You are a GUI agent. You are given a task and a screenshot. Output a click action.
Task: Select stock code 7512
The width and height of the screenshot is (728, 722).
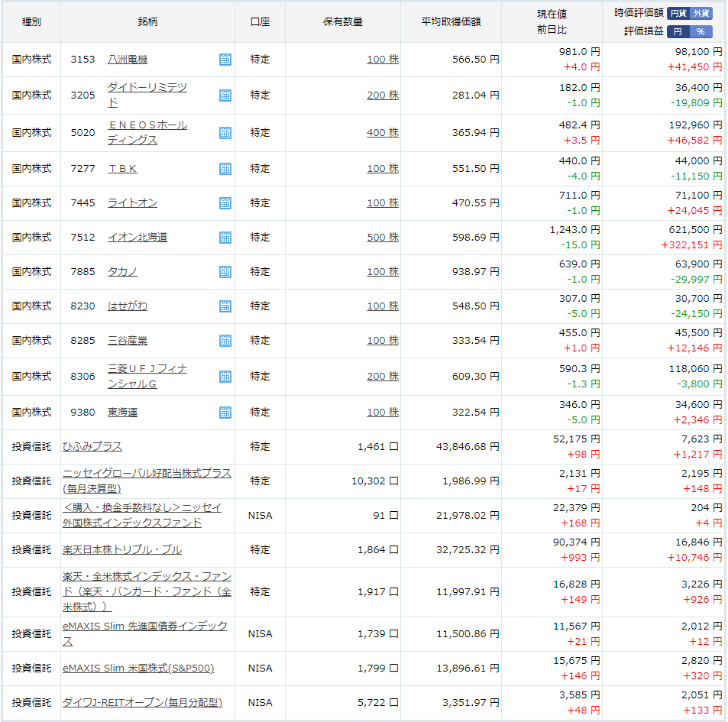tap(83, 238)
